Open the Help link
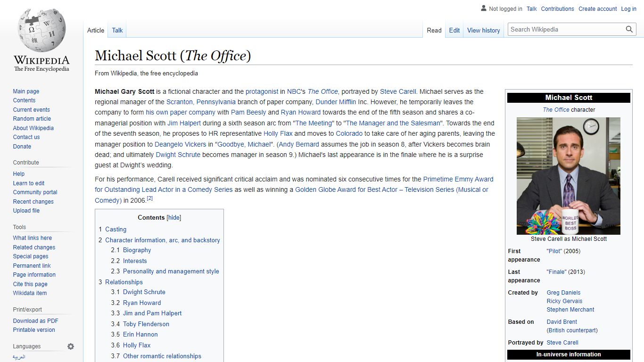Image resolution: width=644 pixels, height=362 pixels. point(19,174)
